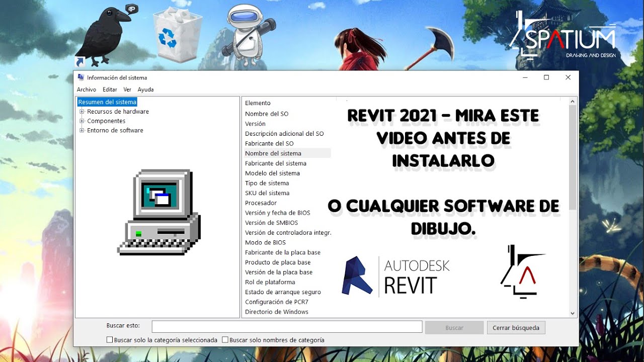This screenshot has height=362, width=644.
Task: Select Tipo de sistema row
Action: pos(267,183)
